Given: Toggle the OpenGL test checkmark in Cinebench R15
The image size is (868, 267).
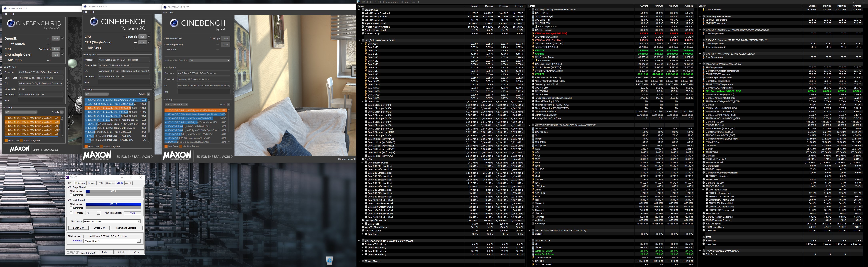Looking at the screenshot, I should tap(62, 38).
